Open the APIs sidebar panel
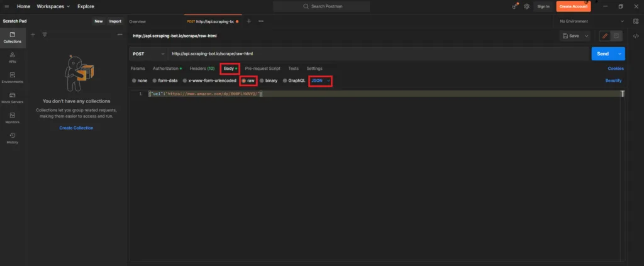Screen dimensions: 644x266 click(x=13, y=57)
